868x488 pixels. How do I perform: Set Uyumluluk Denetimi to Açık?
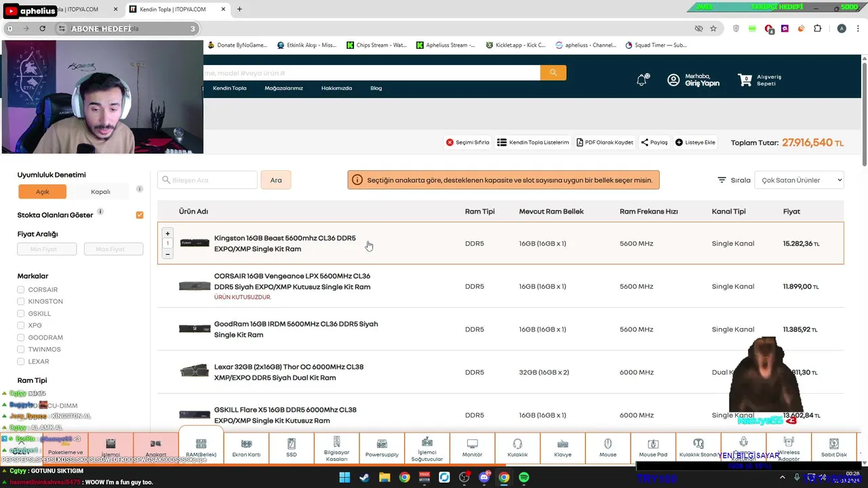pyautogui.click(x=43, y=192)
